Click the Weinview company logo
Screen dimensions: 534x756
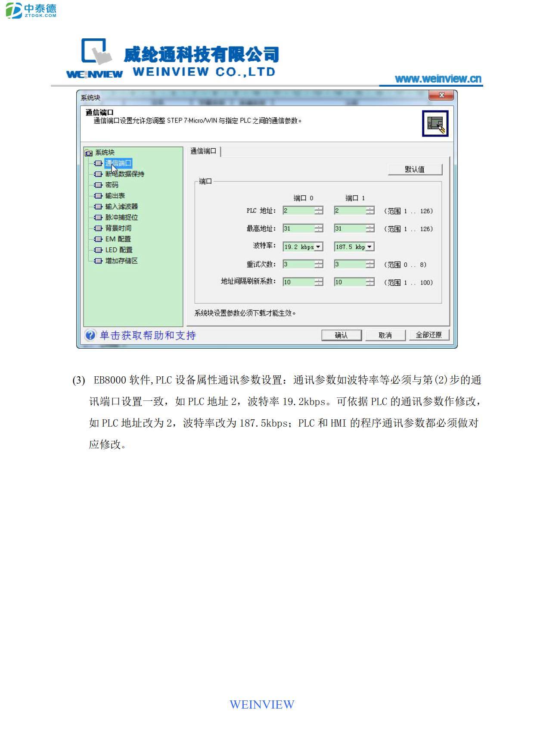[172, 59]
